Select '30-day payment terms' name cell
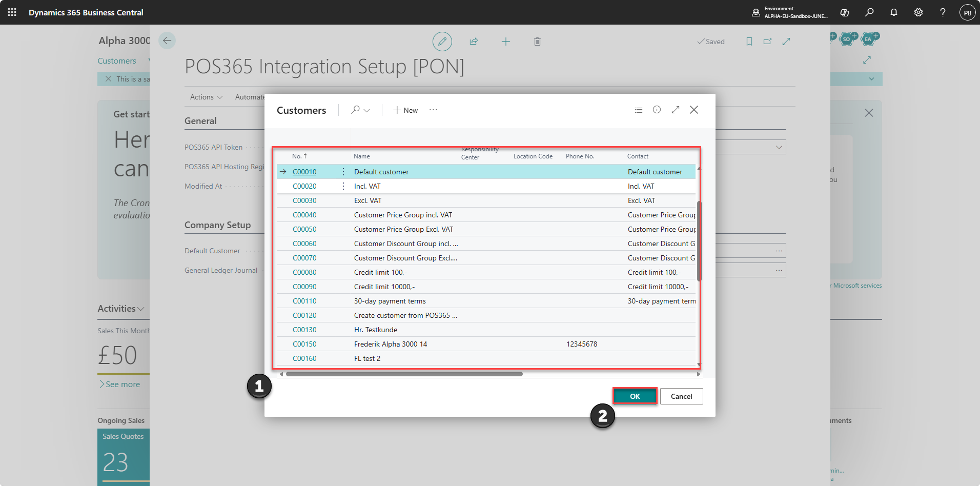The width and height of the screenshot is (980, 486). pyautogui.click(x=390, y=301)
